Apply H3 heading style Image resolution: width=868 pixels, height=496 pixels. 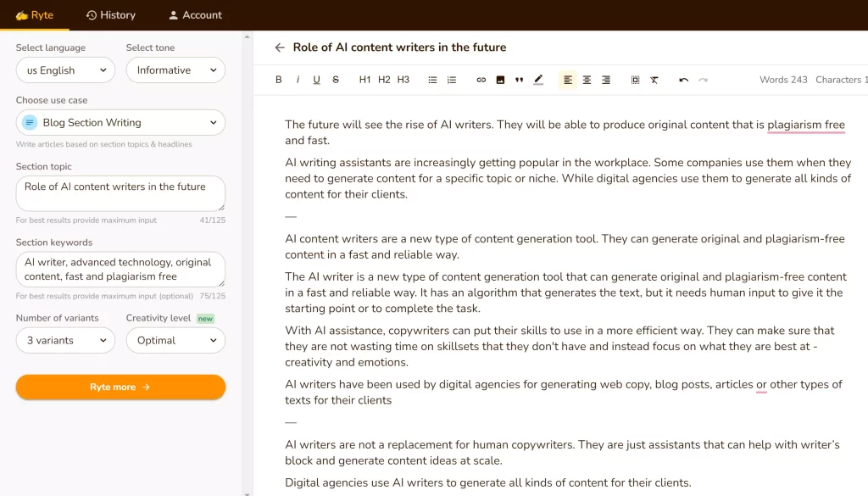pos(403,80)
